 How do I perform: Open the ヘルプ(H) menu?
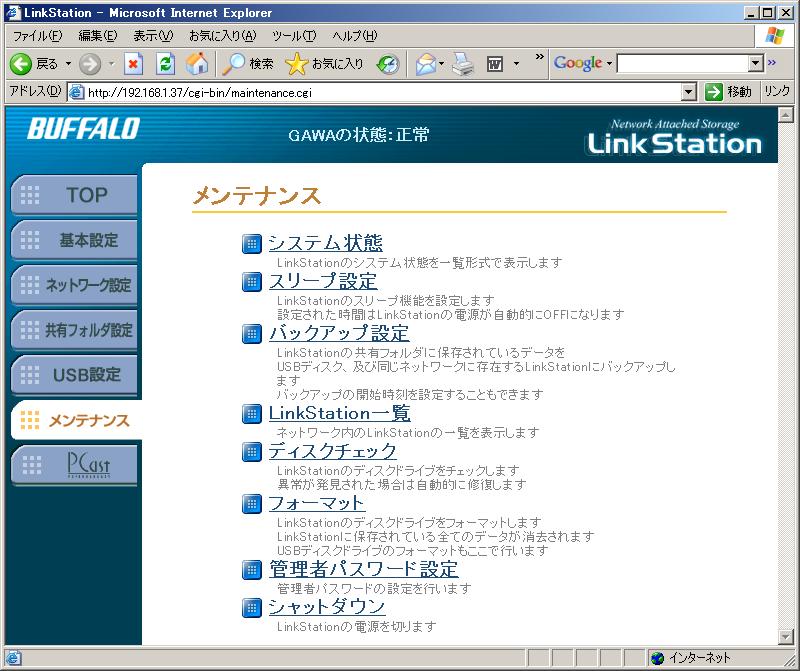pyautogui.click(x=355, y=36)
